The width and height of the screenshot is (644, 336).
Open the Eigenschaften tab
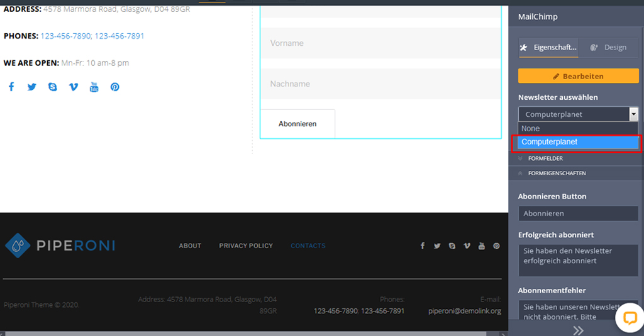point(547,47)
